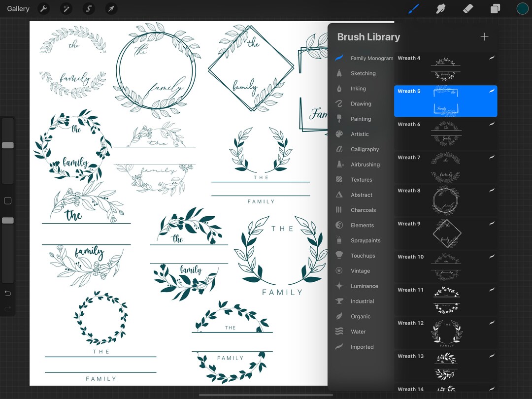Select the Spraypaints set icon
This screenshot has width=532, height=399.
(339, 240)
